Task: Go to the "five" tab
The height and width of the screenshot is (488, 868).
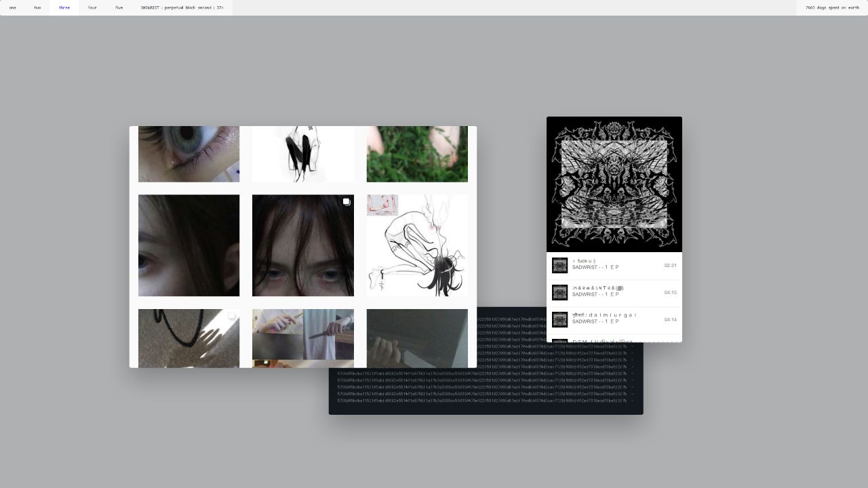Action: 119,7
